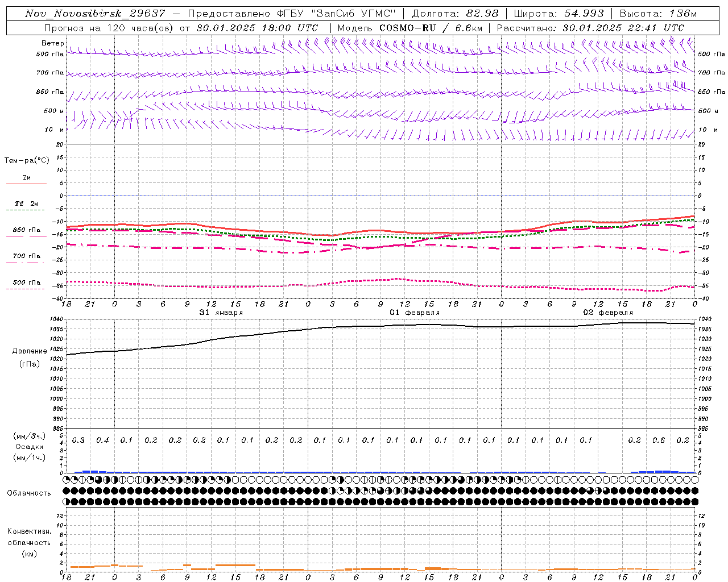
Task: Click the (км) unit label
Action: pos(29,554)
